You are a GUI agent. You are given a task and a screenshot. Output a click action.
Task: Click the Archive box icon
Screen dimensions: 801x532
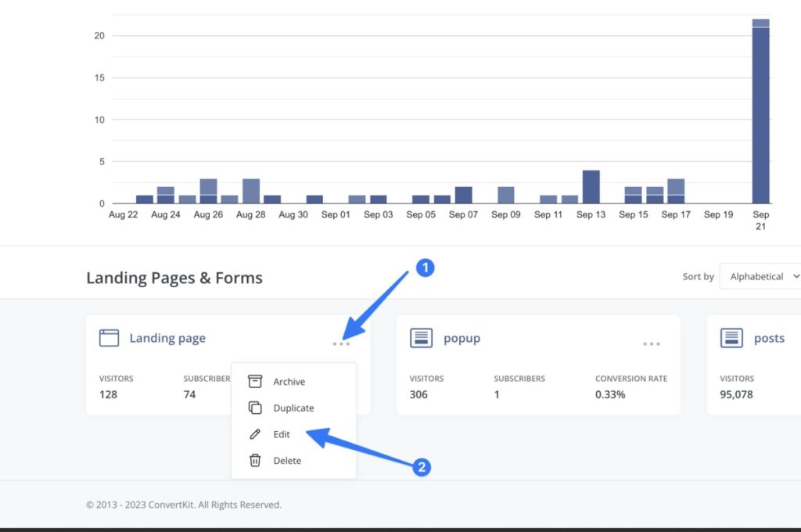pyautogui.click(x=255, y=381)
